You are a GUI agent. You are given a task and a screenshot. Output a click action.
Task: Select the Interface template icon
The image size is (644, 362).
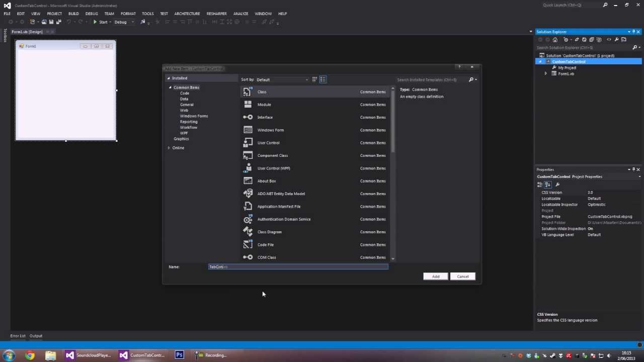tap(248, 117)
